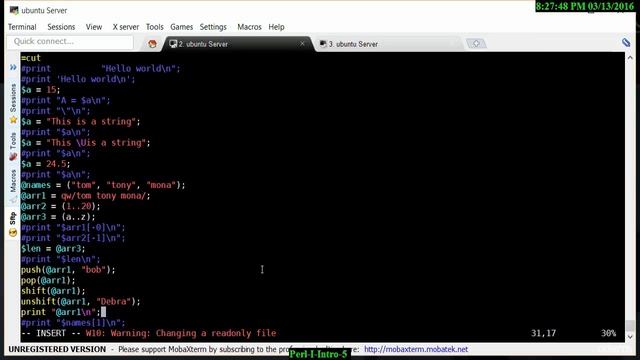Click the 'pop(@arr1);' line
640x360 pixels.
click(48, 281)
